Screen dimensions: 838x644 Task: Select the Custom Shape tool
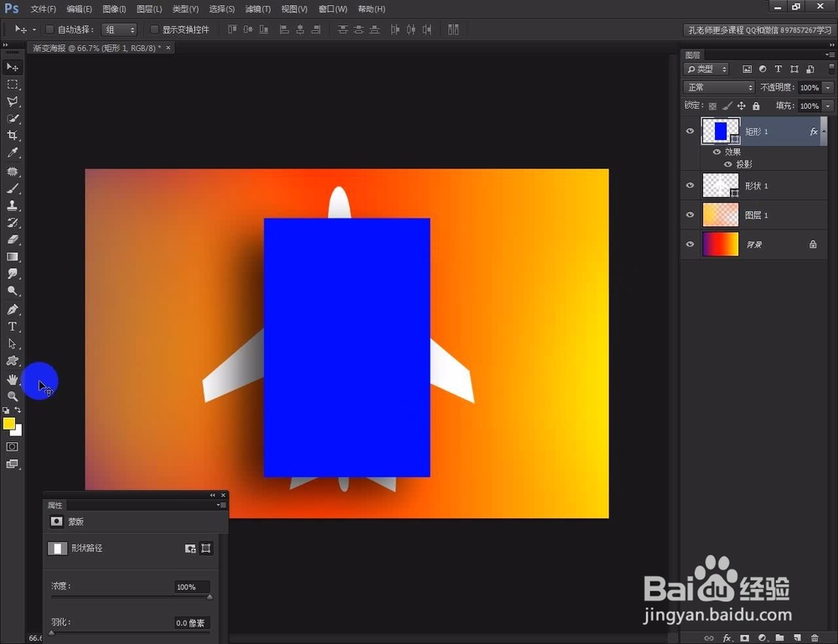12,361
